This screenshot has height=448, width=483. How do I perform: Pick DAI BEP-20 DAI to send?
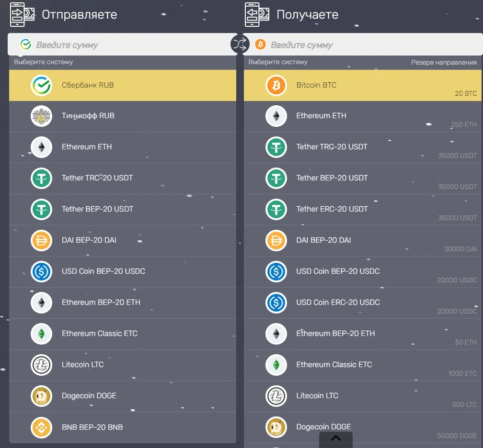(x=123, y=241)
